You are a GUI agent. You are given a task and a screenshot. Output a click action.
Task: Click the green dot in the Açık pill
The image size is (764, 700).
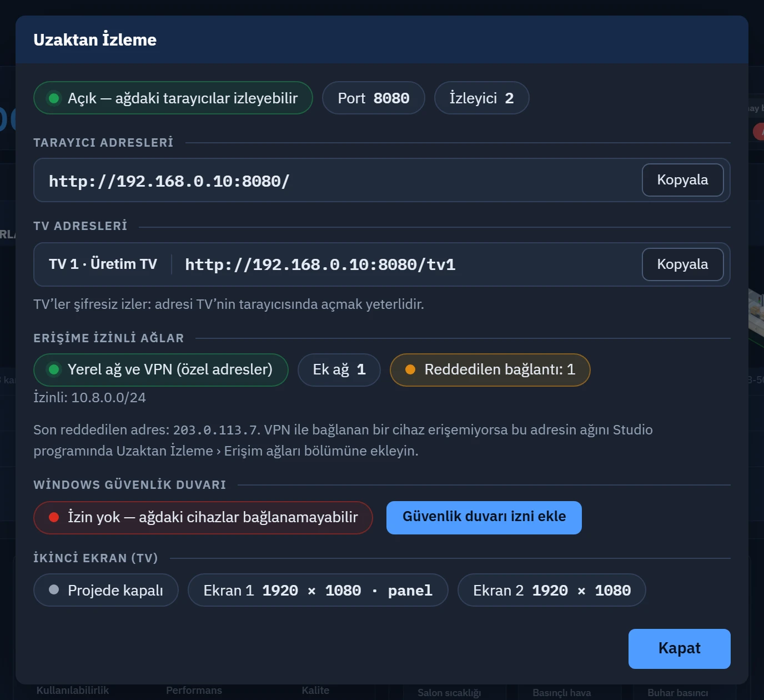(54, 98)
